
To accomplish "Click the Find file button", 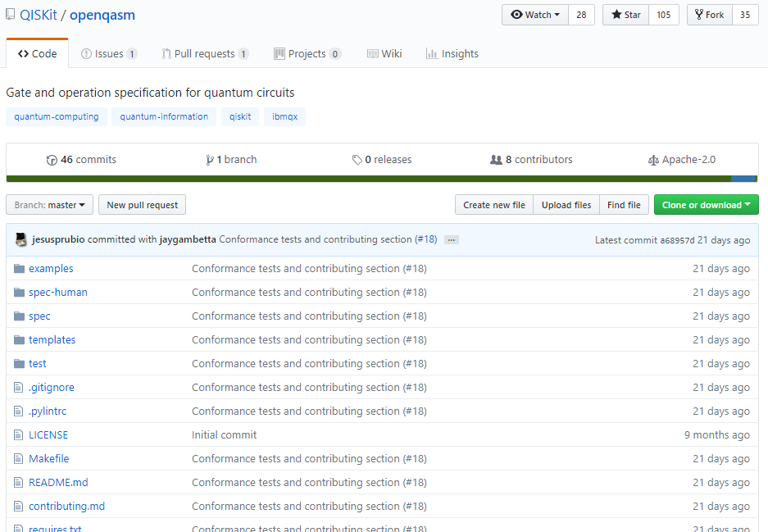I will pyautogui.click(x=624, y=205).
